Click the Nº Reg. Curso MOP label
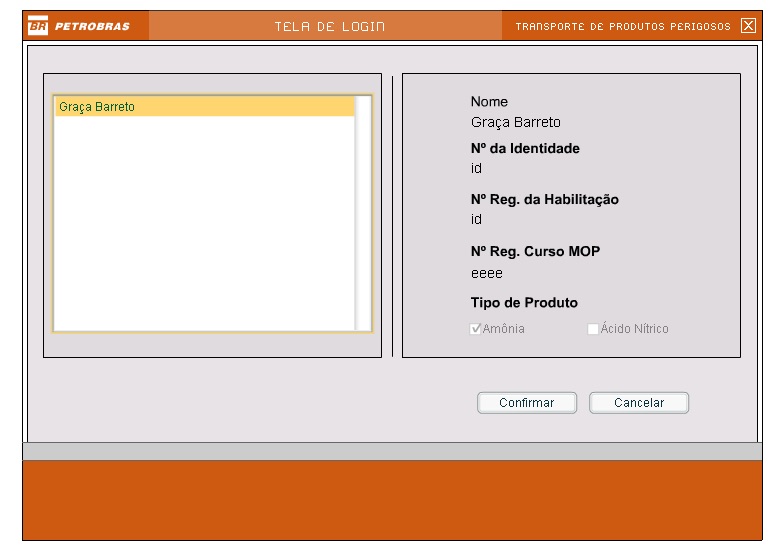 [535, 252]
